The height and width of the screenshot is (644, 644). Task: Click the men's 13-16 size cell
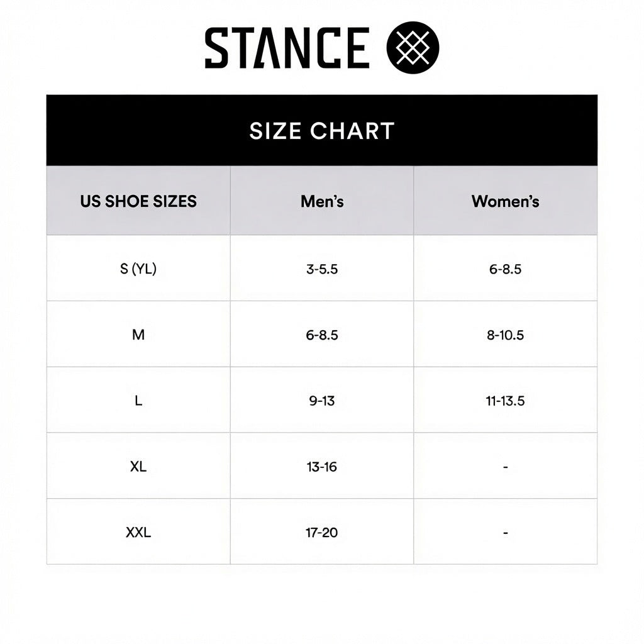(322, 466)
